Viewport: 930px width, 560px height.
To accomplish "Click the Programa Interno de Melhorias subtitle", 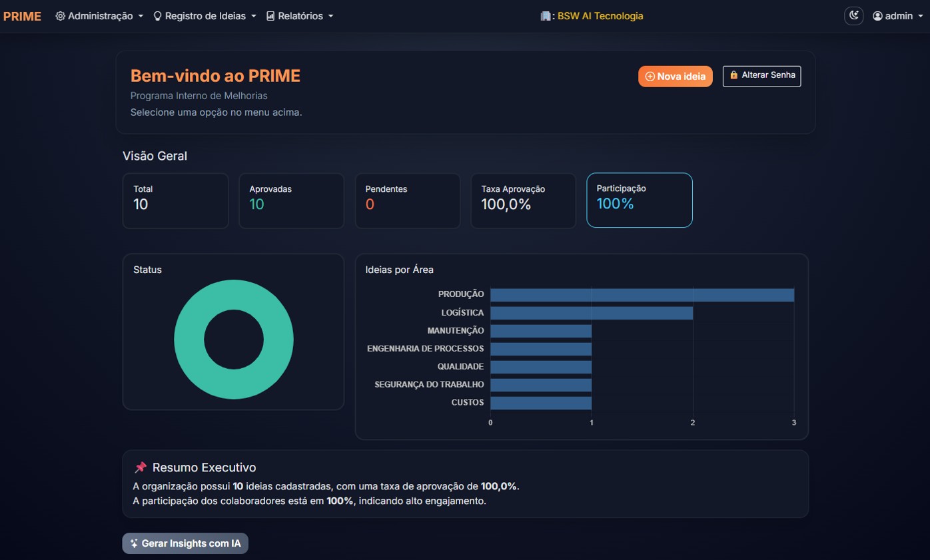I will coord(199,96).
